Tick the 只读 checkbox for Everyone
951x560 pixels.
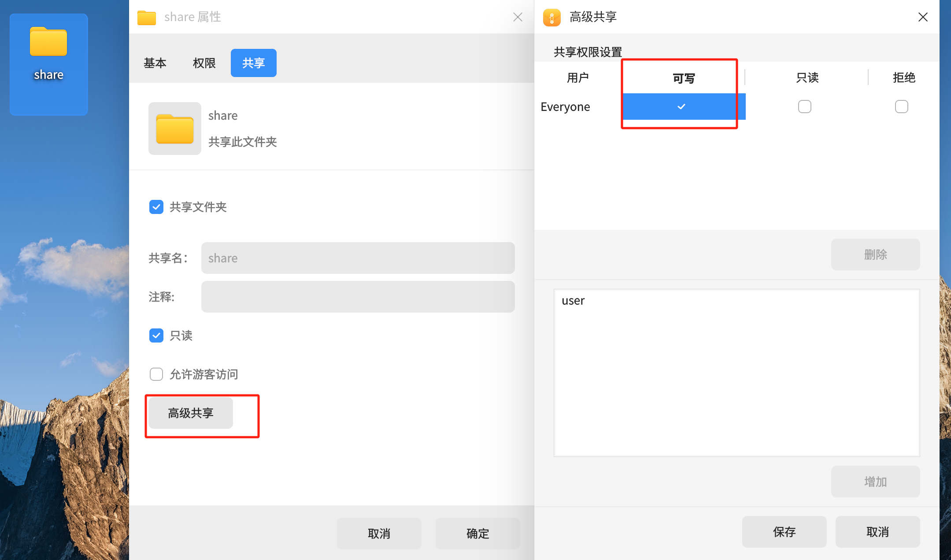(x=804, y=107)
